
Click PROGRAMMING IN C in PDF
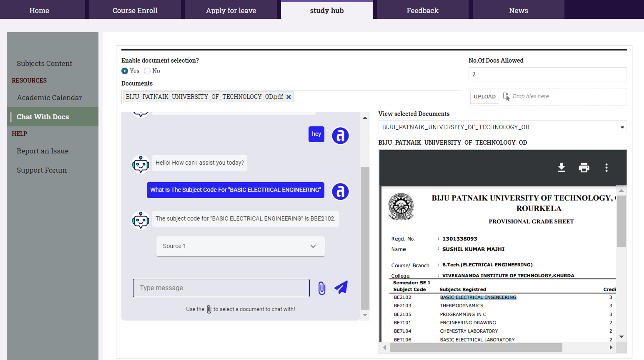[x=463, y=315]
